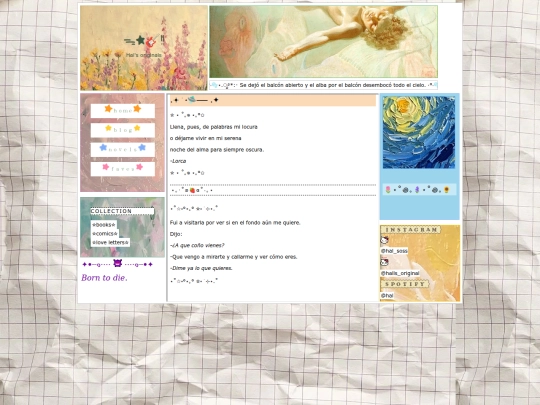
Task: Go to the blog page
Action: pyautogui.click(x=123, y=130)
